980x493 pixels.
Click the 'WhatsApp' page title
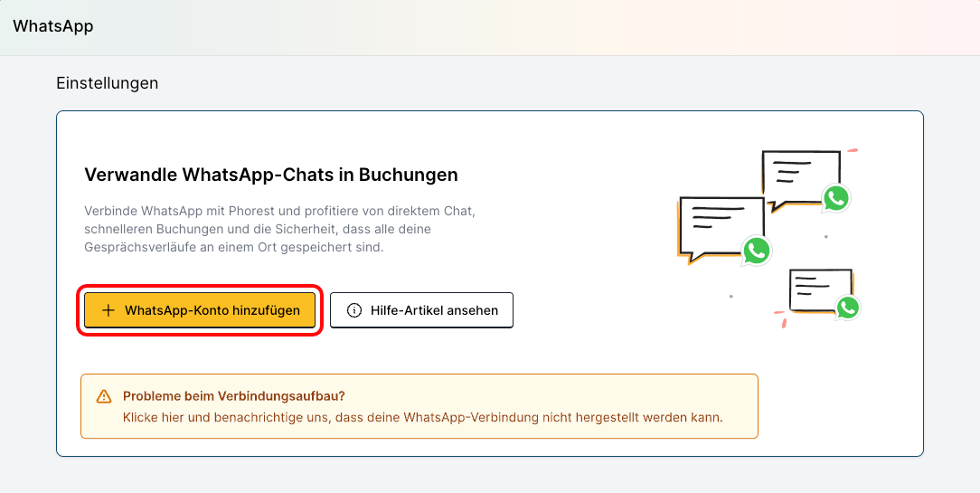pos(53,26)
